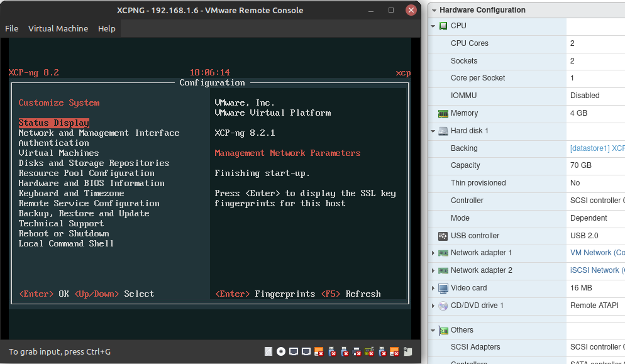Open the File menu
This screenshot has height=364, width=625.
pos(11,29)
